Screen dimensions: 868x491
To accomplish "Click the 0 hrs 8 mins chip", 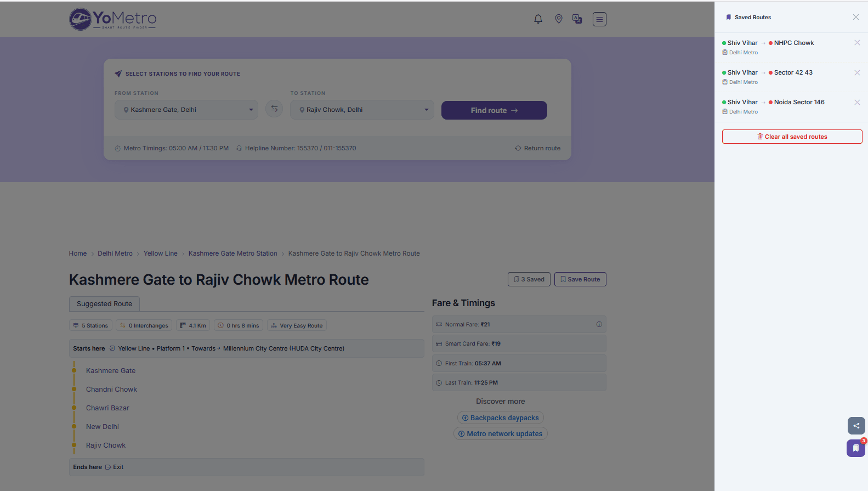I will click(x=239, y=325).
